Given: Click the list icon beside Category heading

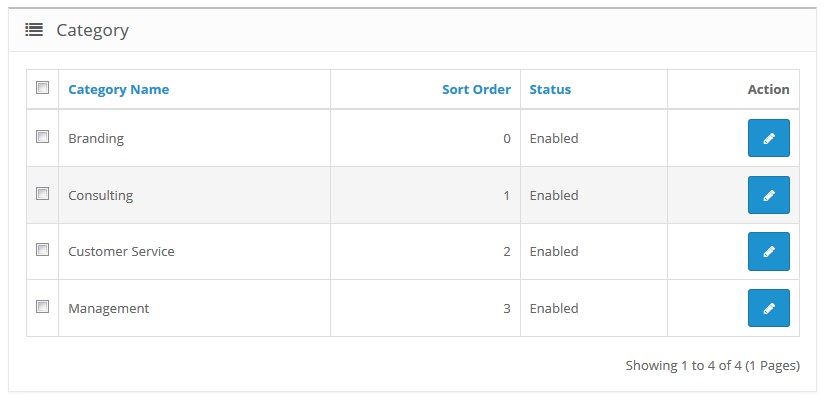Looking at the screenshot, I should [34, 30].
